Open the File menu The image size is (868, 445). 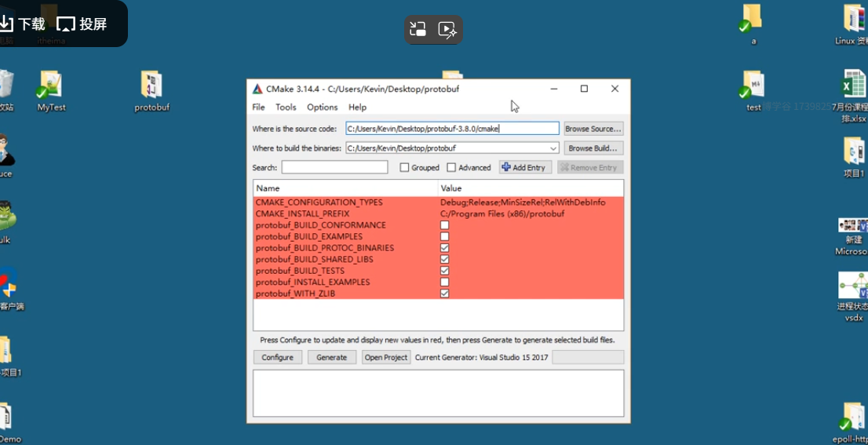(258, 108)
